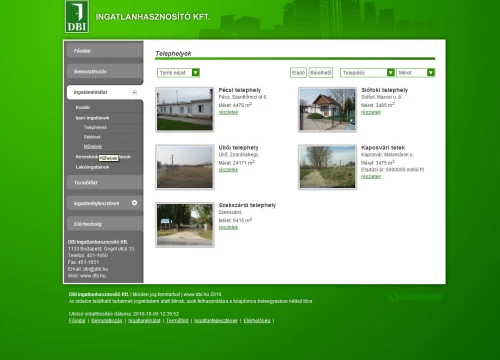Image resolution: width=500 pixels, height=360 pixels.
Task: Select Raktárak submenu entry
Action: point(92,137)
